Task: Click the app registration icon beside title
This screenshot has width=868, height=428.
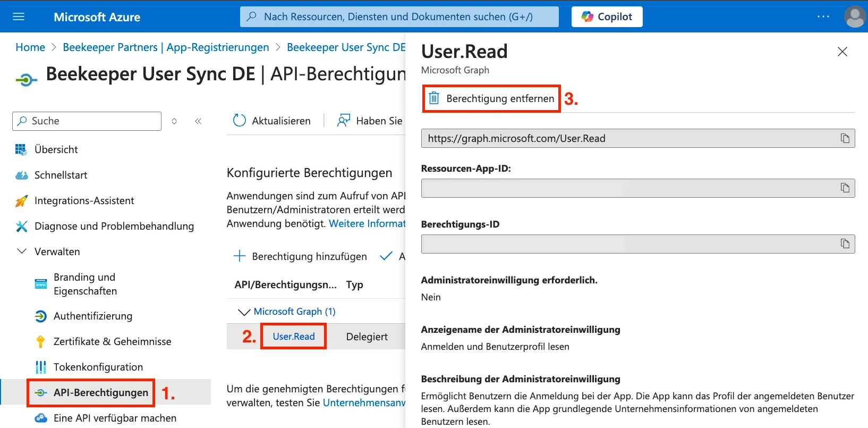Action: pos(27,80)
